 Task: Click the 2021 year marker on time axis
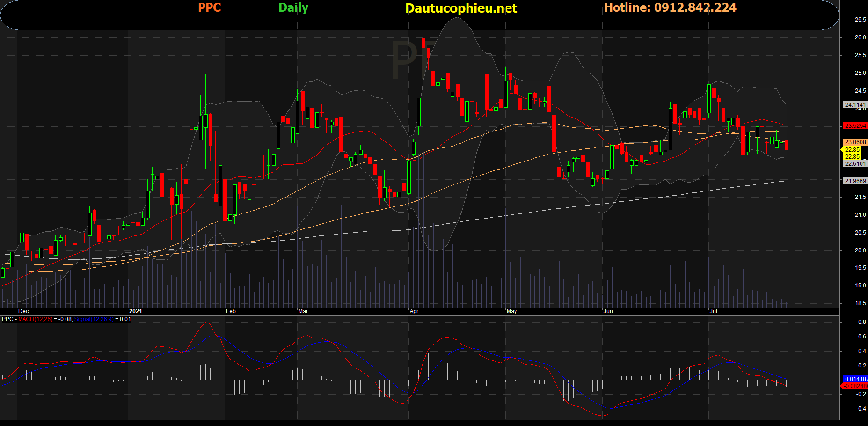(135, 311)
